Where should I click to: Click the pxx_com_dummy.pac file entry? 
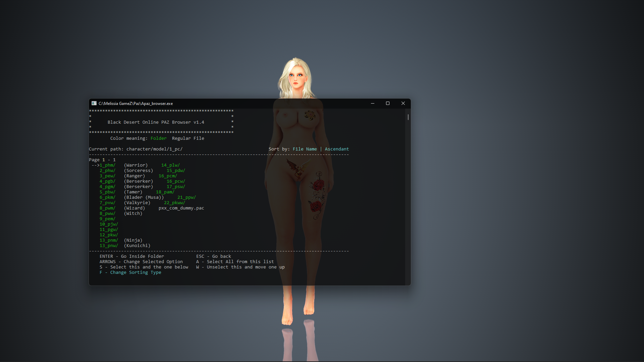point(181,208)
